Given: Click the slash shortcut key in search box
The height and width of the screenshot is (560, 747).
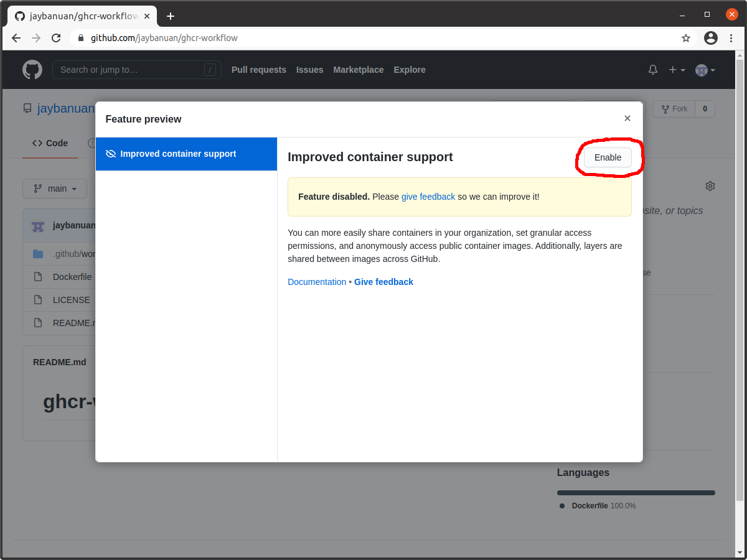Looking at the screenshot, I should [x=210, y=70].
